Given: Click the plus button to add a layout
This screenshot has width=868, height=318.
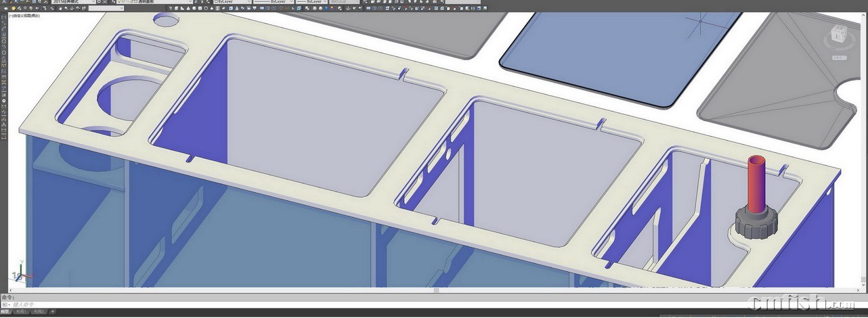Looking at the screenshot, I should point(53,311).
